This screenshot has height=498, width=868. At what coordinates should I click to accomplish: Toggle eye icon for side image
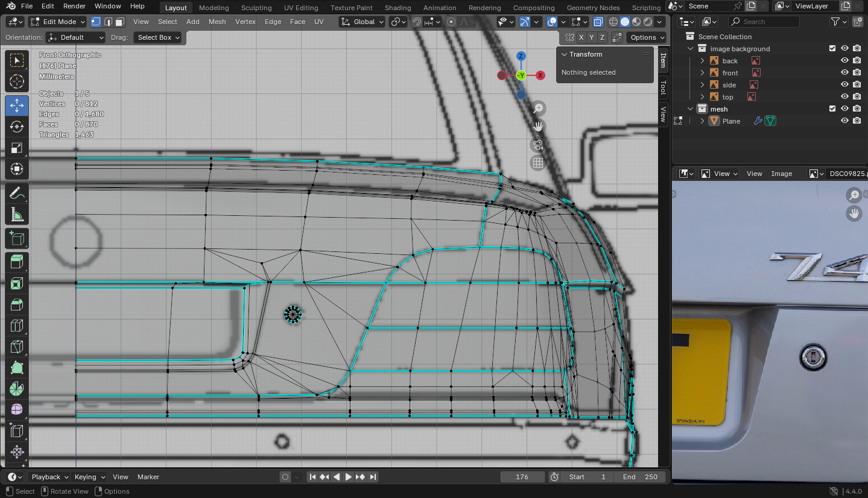click(844, 85)
